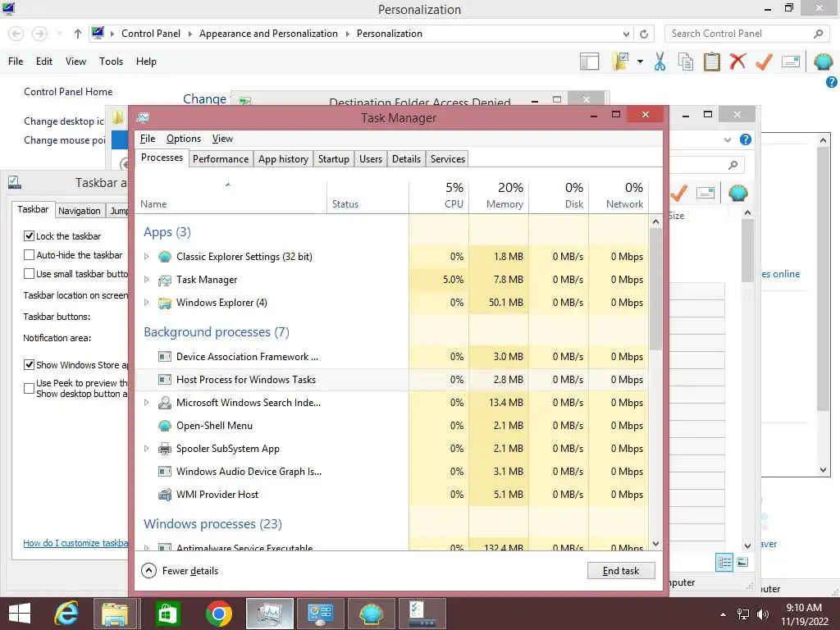
Task: Click the Open-Shell shell icon on taskbar
Action: click(x=371, y=614)
